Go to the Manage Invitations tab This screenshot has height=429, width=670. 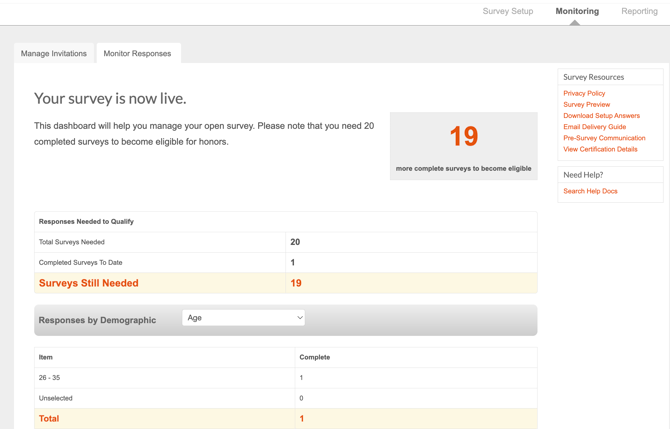point(54,53)
